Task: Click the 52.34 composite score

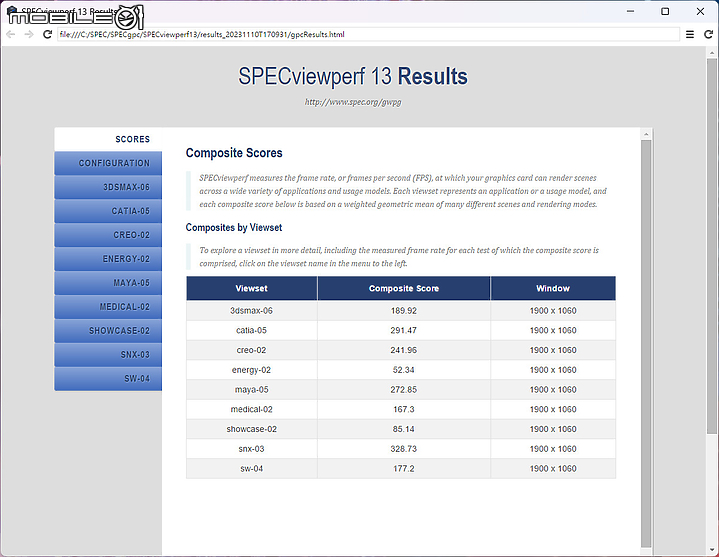Action: point(404,369)
